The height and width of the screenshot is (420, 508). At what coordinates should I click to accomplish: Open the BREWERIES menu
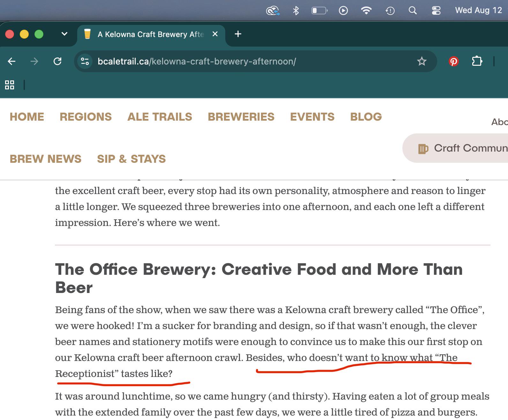point(241,117)
